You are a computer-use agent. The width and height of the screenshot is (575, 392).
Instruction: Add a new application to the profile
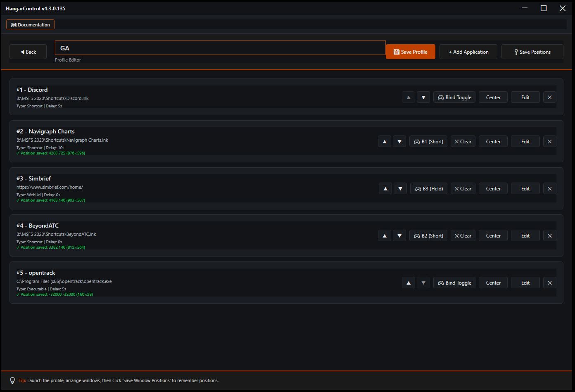(x=468, y=52)
